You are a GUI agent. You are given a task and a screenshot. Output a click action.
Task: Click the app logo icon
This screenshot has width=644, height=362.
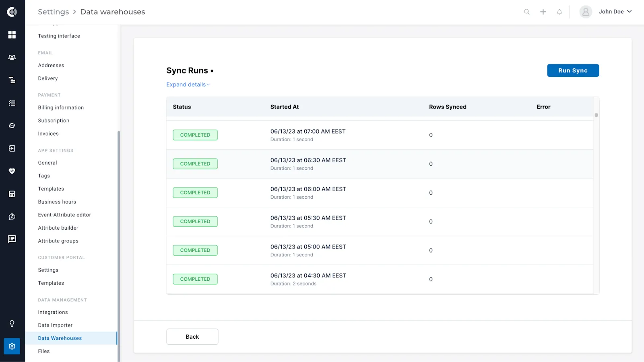pos(12,12)
